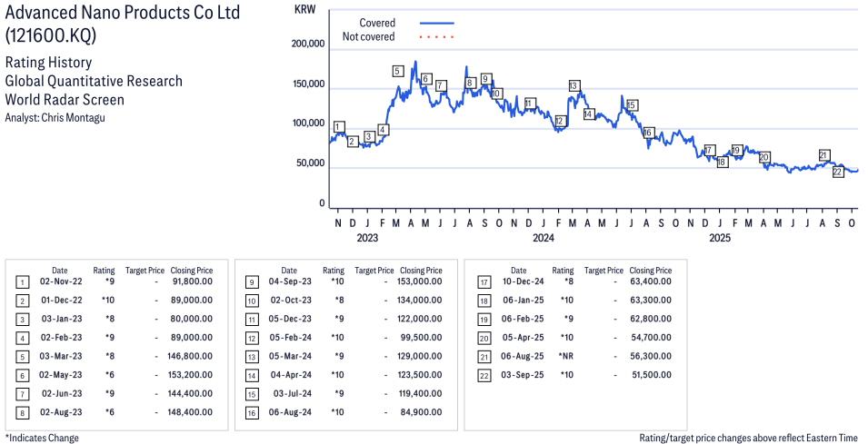Click the *Indicates Change footnote
The image size is (868, 444).
[42, 438]
